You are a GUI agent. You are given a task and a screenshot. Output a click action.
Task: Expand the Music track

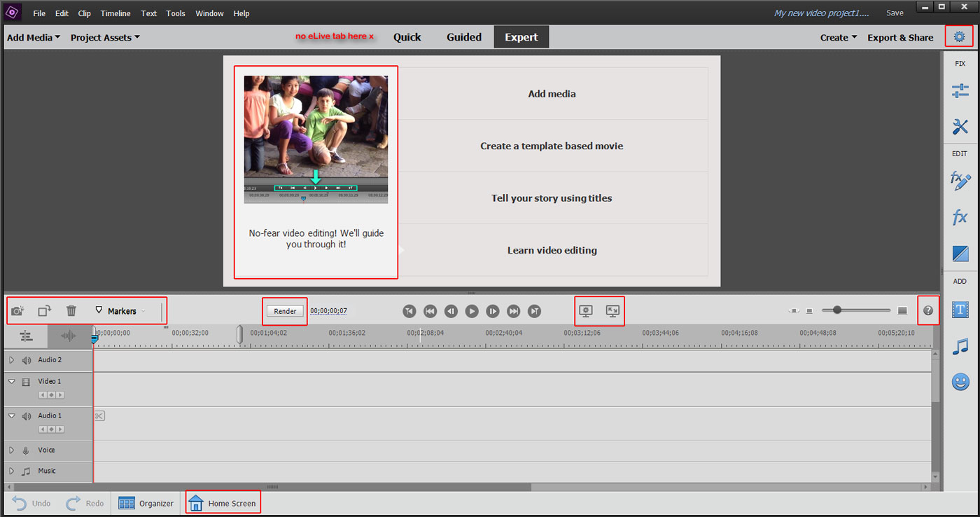click(x=11, y=471)
